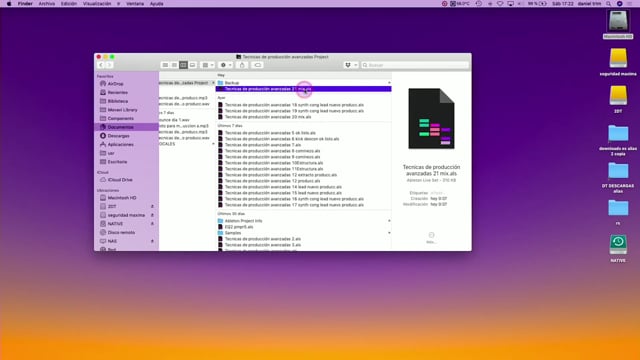Switch Finder to list view
Viewport: 640px width, 360px height.
(174, 65)
